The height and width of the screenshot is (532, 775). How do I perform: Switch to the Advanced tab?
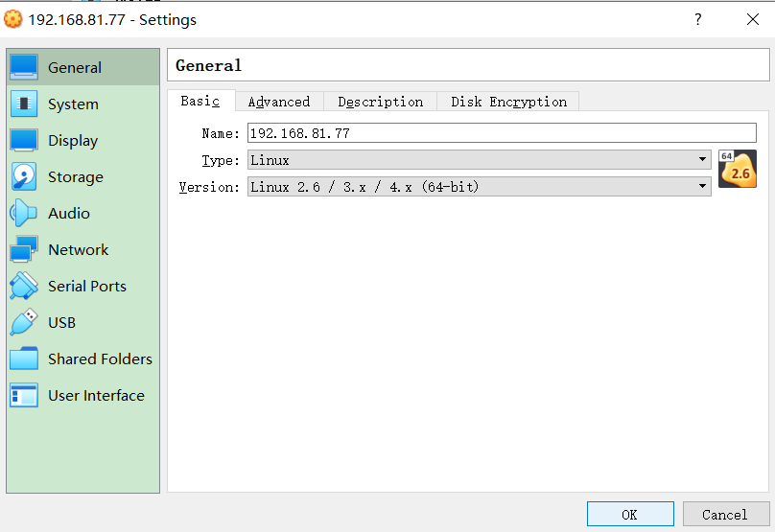pos(279,102)
